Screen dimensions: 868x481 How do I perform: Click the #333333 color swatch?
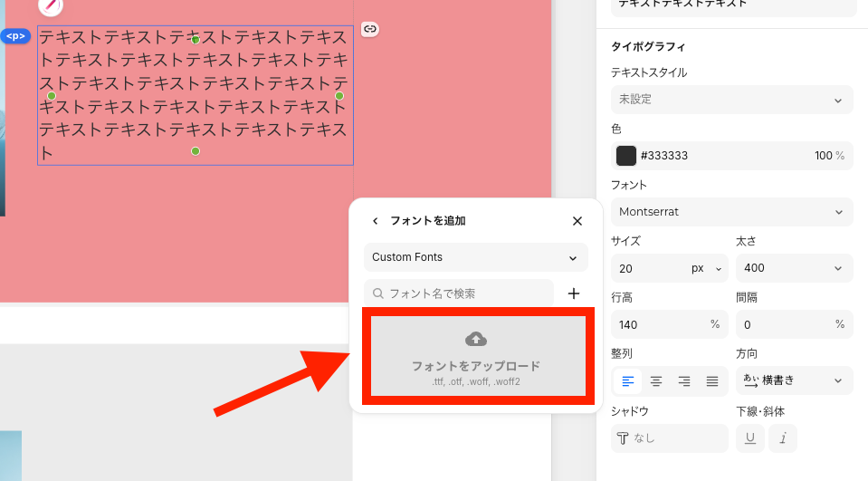[x=626, y=156]
